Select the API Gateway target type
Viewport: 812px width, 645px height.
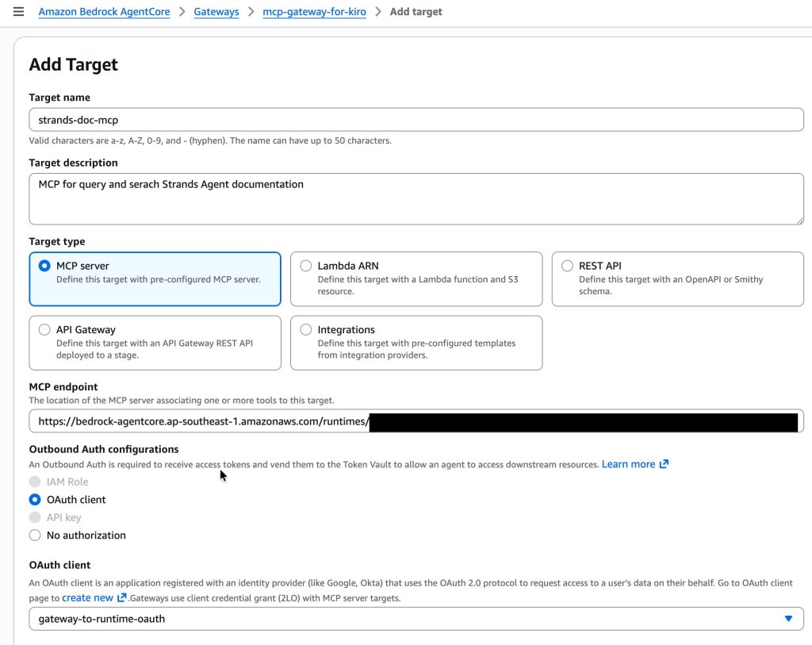point(44,330)
